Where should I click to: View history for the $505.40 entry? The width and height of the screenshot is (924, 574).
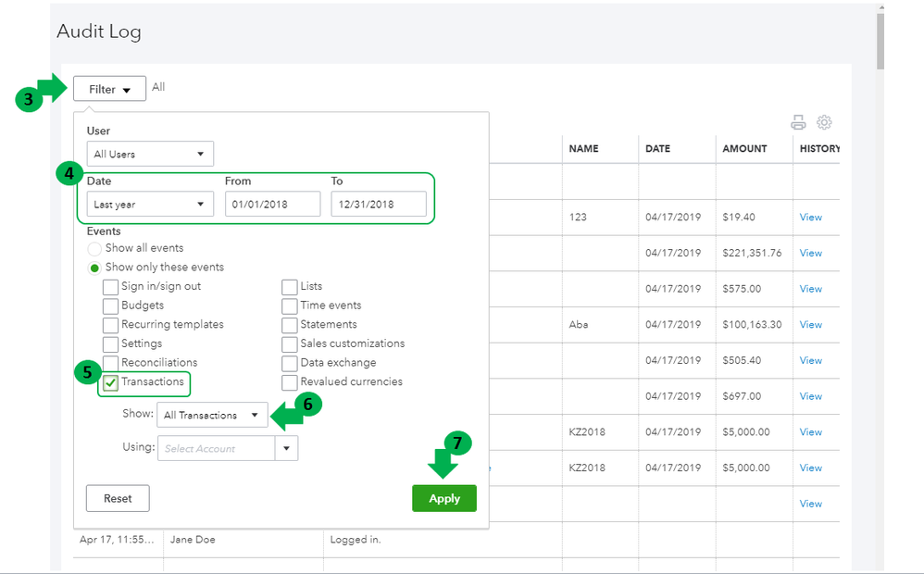810,361
